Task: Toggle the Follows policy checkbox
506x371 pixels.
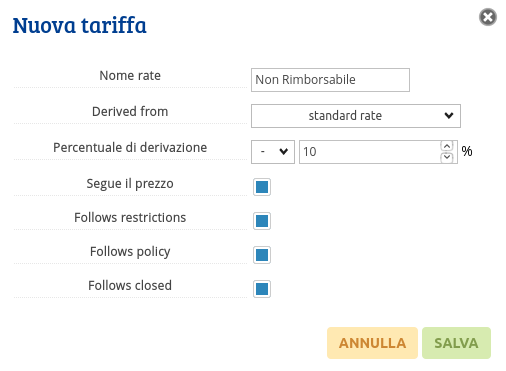Action: (x=262, y=255)
